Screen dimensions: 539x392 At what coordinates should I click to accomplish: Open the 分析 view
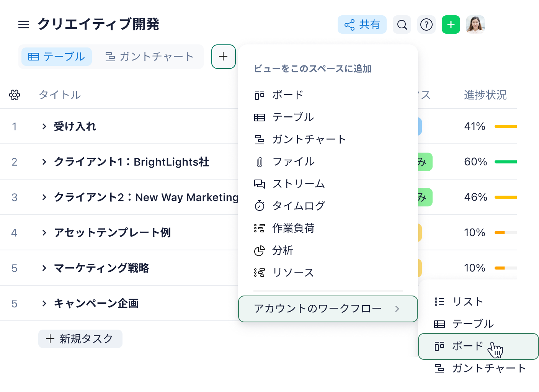pos(283,251)
